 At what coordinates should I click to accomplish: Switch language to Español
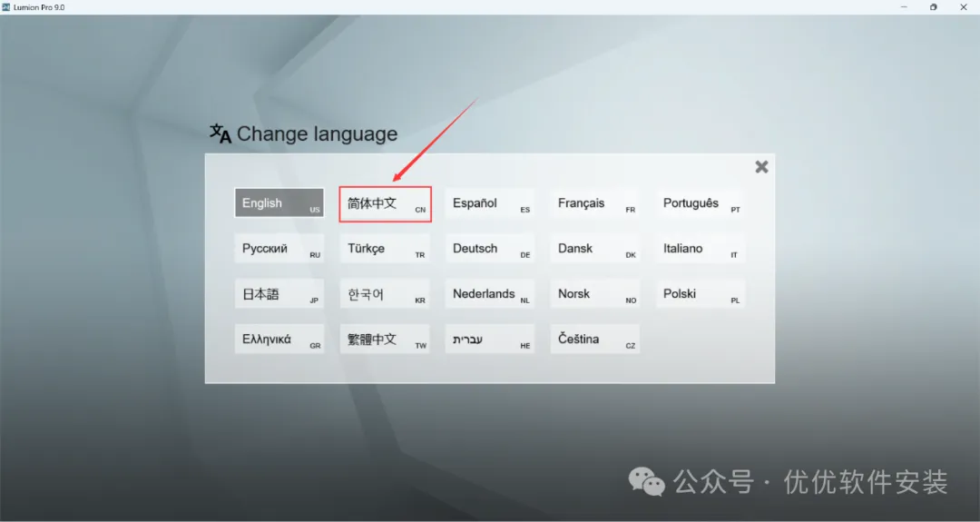coord(489,203)
